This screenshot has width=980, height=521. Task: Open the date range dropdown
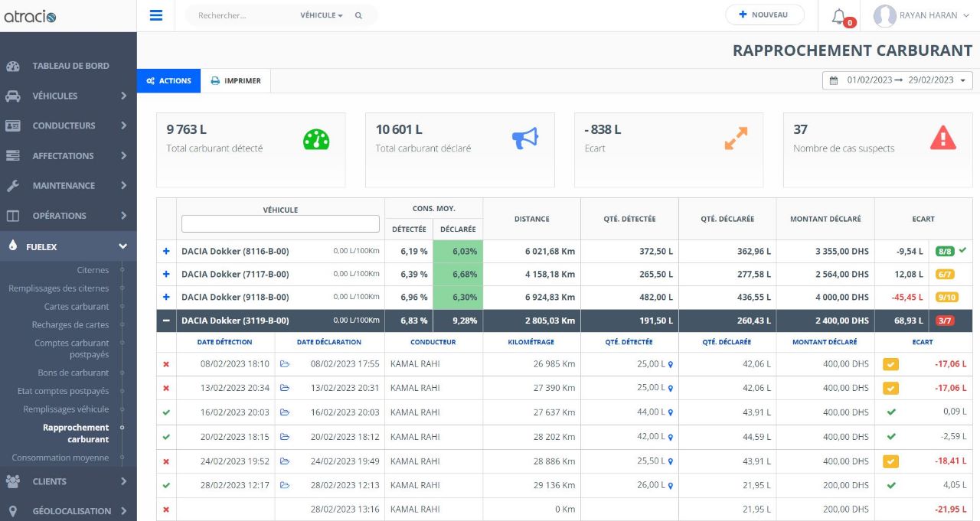pyautogui.click(x=897, y=80)
